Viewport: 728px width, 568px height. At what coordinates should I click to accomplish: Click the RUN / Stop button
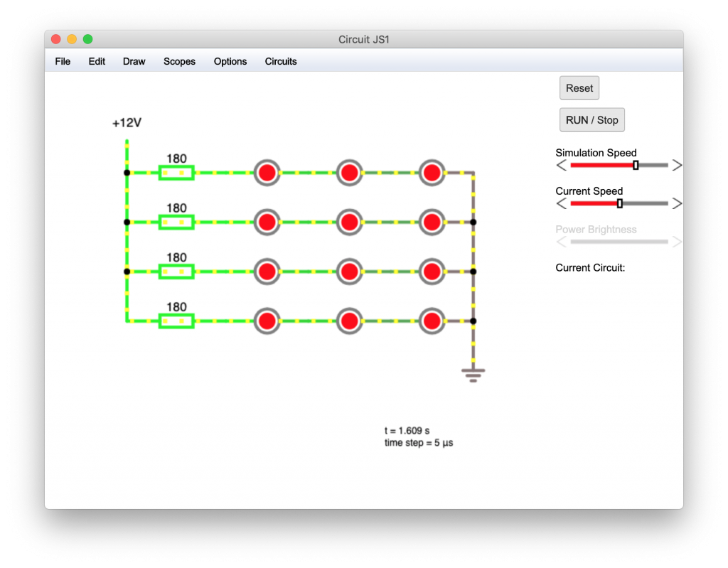591,120
